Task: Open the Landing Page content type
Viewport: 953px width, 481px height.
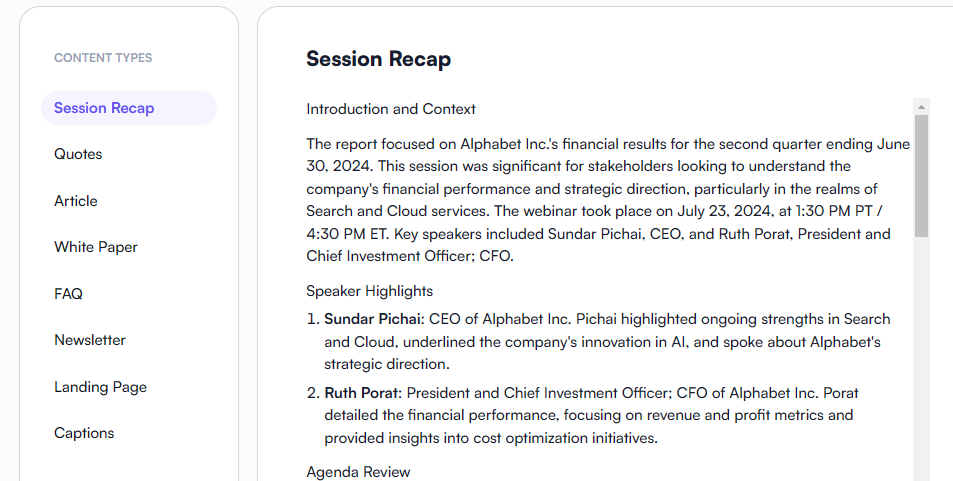Action: [x=100, y=387]
